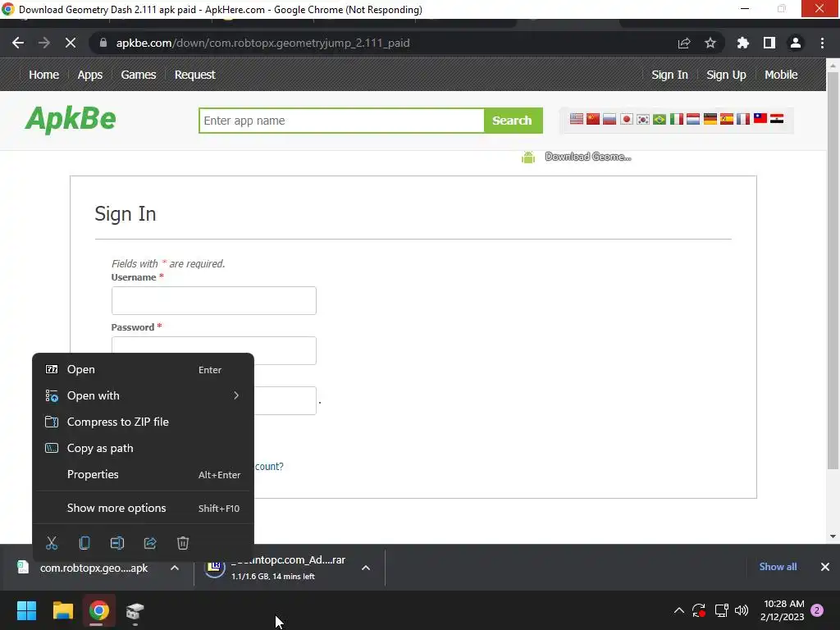Click the Cut icon in context menu
The height and width of the screenshot is (630, 840).
click(52, 543)
